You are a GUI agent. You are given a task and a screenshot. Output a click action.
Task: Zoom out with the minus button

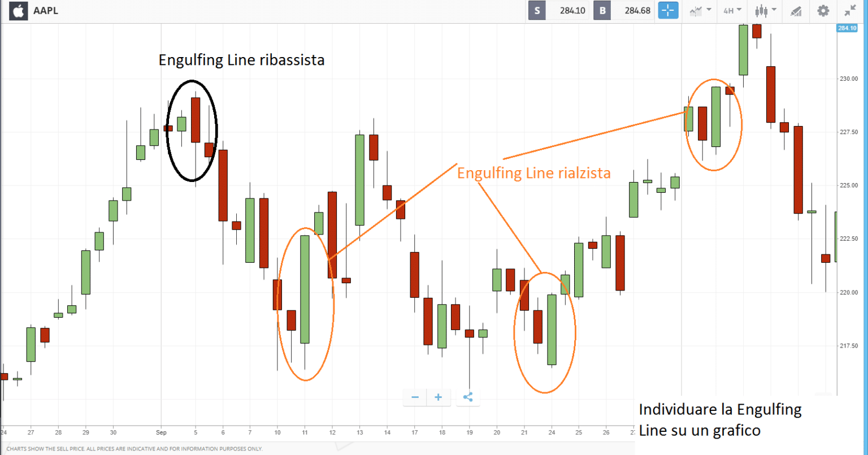tap(415, 397)
